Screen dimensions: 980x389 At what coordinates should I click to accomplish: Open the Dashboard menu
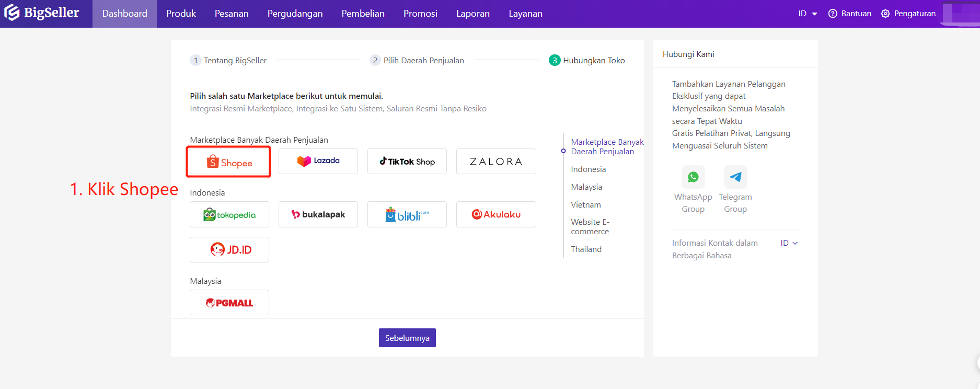[124, 14]
